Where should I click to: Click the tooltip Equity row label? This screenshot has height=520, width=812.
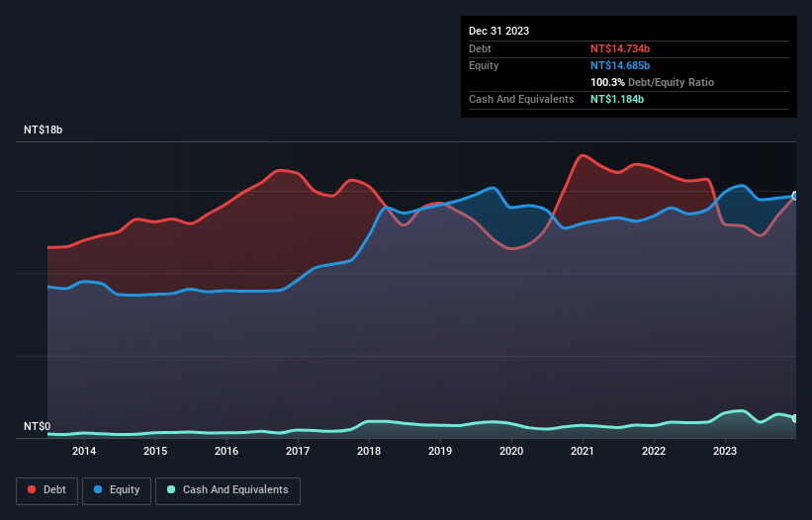click(x=484, y=65)
